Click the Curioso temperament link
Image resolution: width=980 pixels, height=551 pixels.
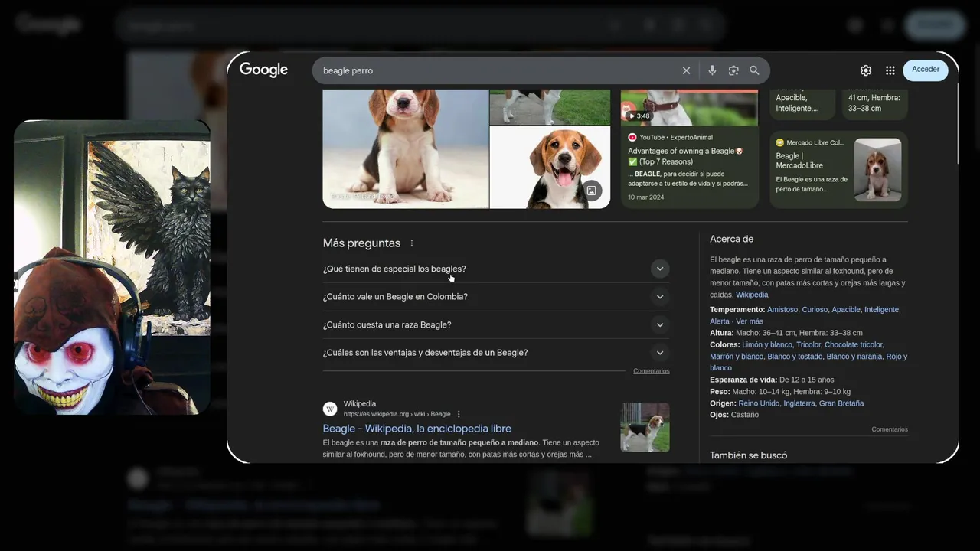(815, 309)
